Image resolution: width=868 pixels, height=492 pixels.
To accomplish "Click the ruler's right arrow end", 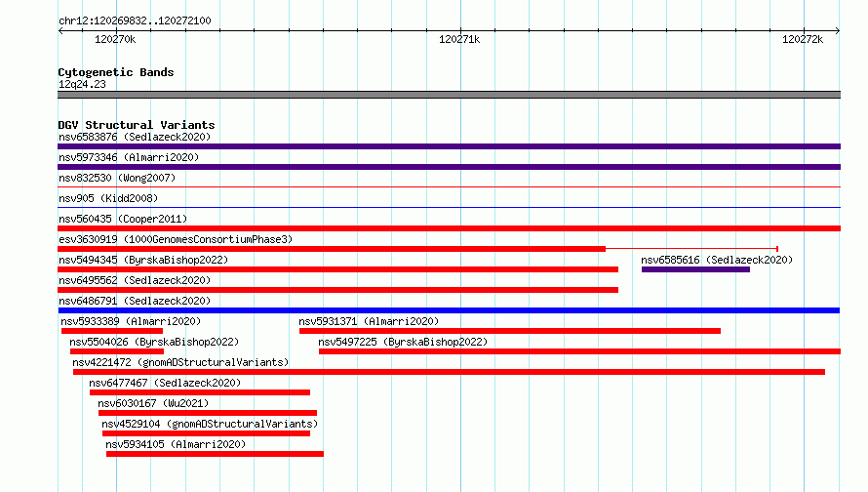I will coord(838,31).
